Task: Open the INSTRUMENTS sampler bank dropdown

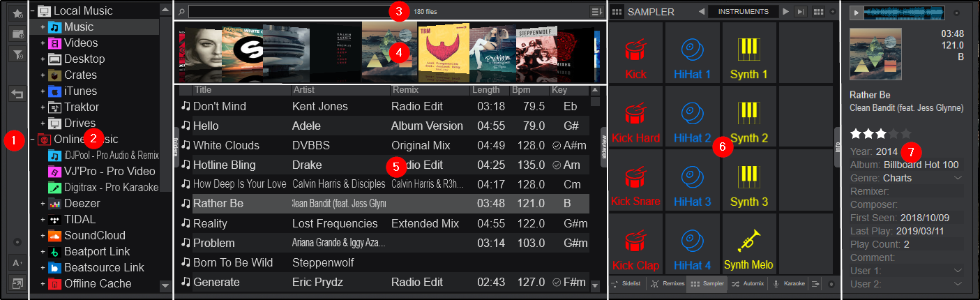Action: tap(744, 12)
